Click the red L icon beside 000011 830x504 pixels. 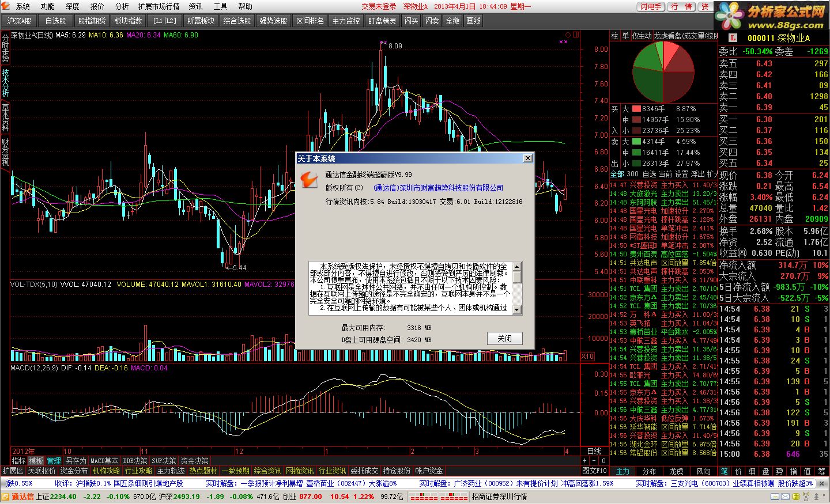(733, 38)
